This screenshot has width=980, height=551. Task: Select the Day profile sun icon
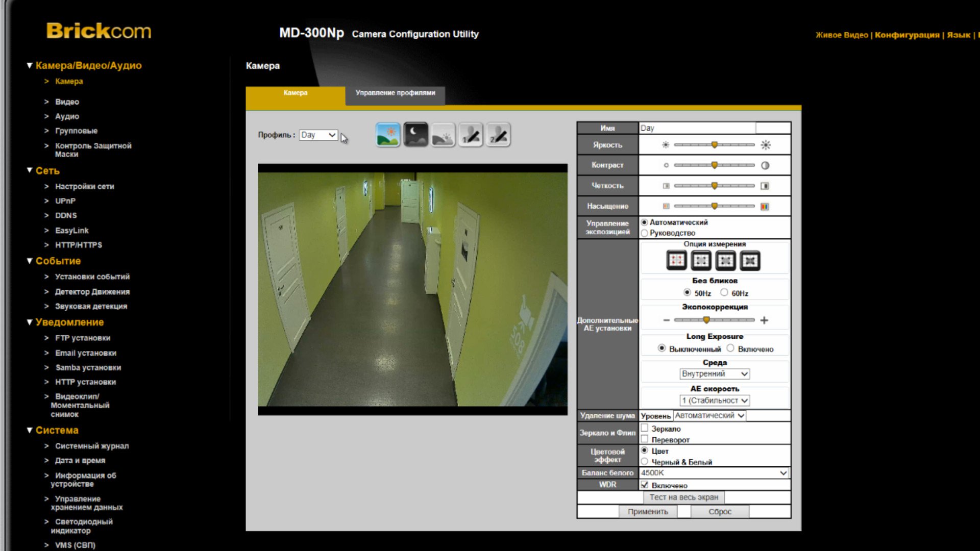coord(387,135)
